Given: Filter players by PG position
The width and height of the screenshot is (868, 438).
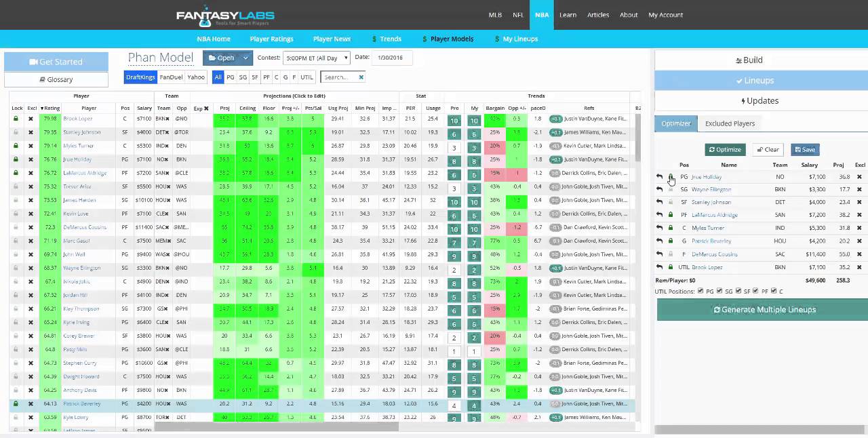Looking at the screenshot, I should (231, 77).
